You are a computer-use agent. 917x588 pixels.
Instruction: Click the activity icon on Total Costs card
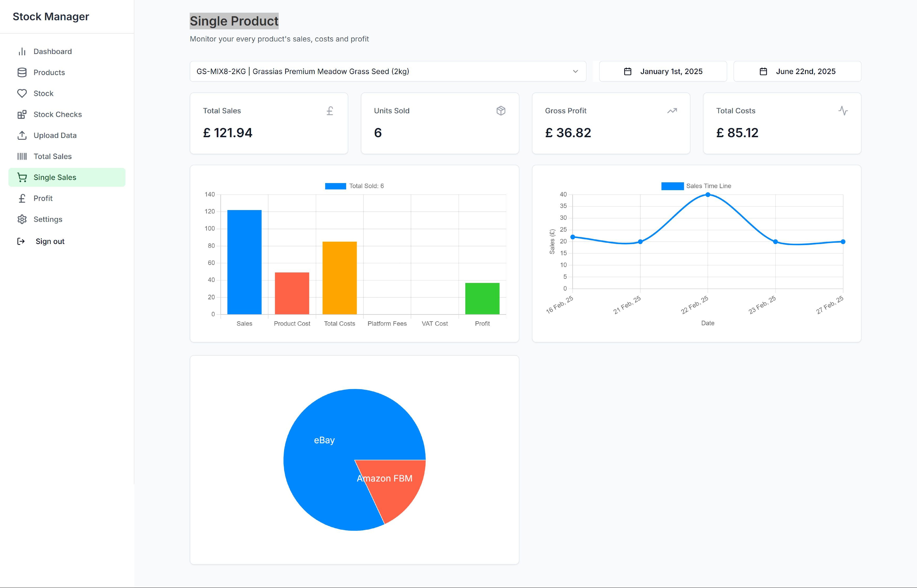[x=843, y=111]
